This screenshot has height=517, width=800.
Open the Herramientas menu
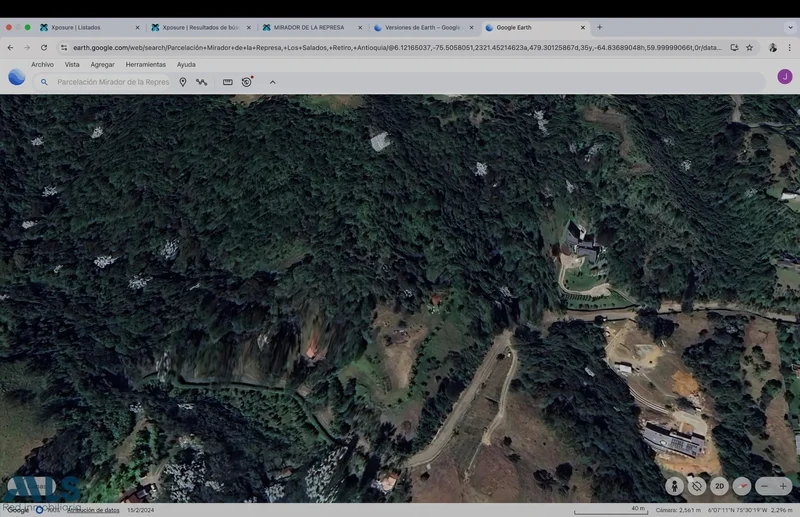click(145, 64)
